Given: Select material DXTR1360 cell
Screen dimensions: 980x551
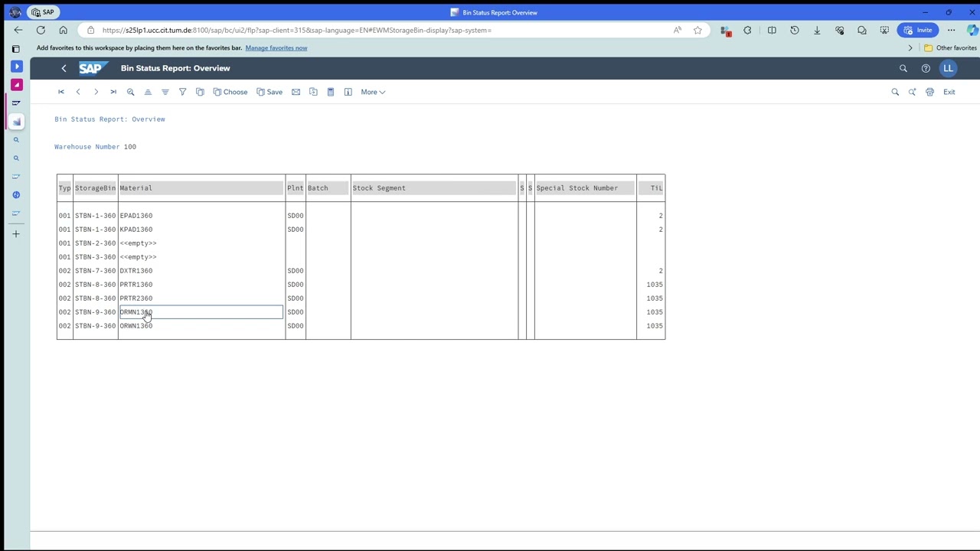Looking at the screenshot, I should click(201, 271).
